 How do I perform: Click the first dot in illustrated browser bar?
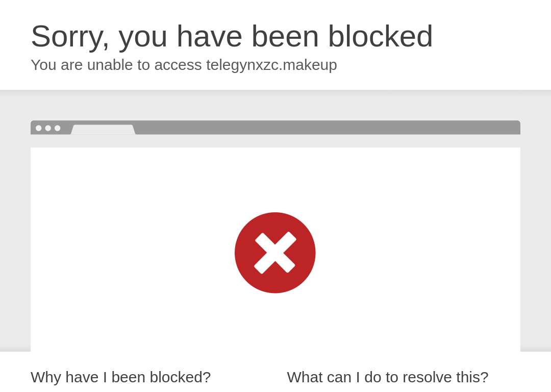click(39, 128)
